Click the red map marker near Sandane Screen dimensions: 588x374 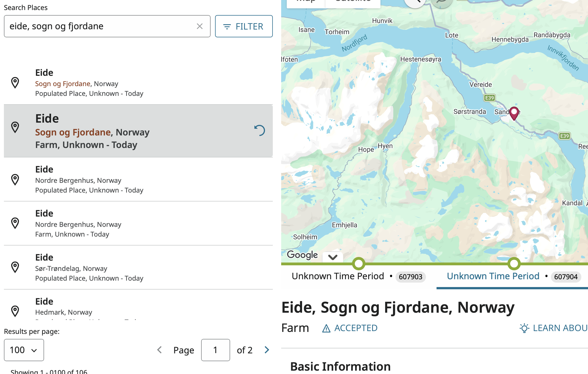click(514, 113)
